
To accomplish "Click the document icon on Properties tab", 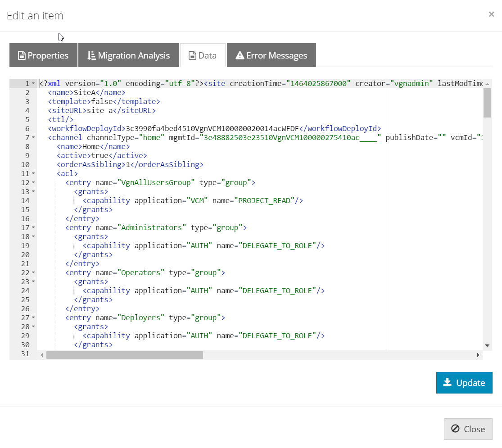I will click(22, 56).
